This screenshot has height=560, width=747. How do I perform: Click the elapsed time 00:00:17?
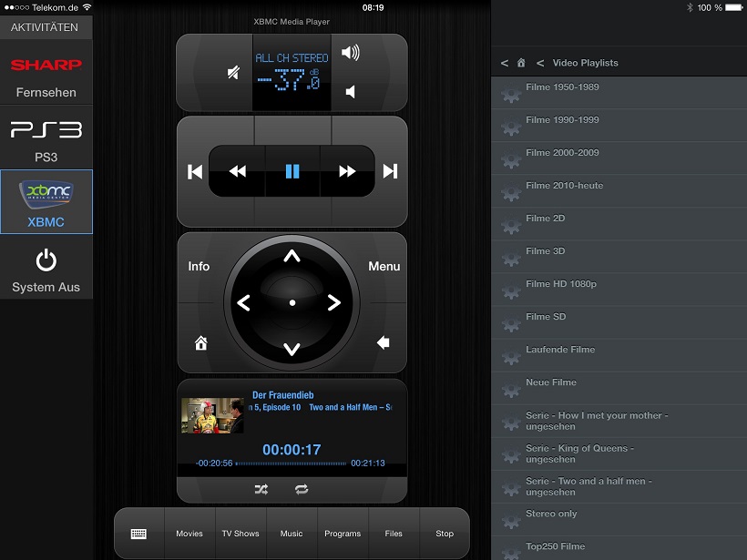pyautogui.click(x=292, y=450)
